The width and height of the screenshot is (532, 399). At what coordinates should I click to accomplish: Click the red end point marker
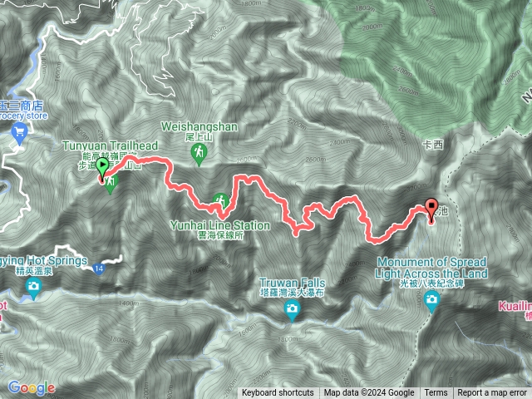(x=431, y=207)
